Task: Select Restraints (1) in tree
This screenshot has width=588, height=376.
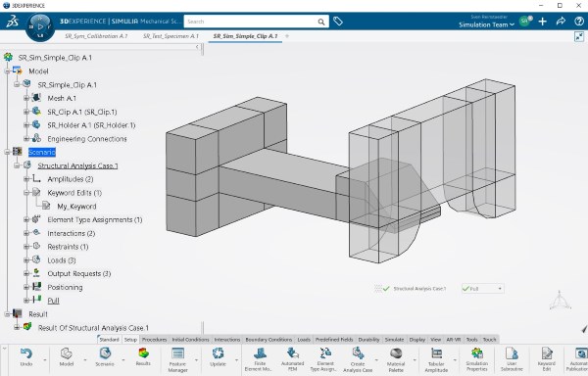Action: point(68,247)
